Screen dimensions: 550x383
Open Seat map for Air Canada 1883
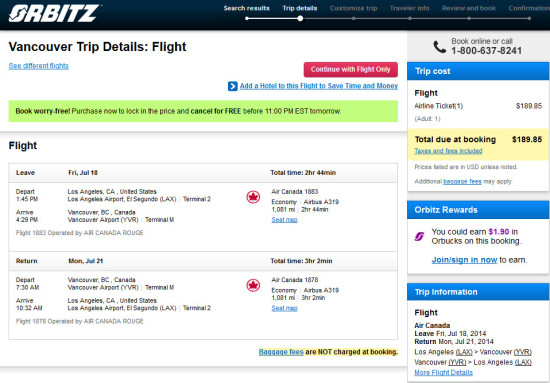click(284, 220)
